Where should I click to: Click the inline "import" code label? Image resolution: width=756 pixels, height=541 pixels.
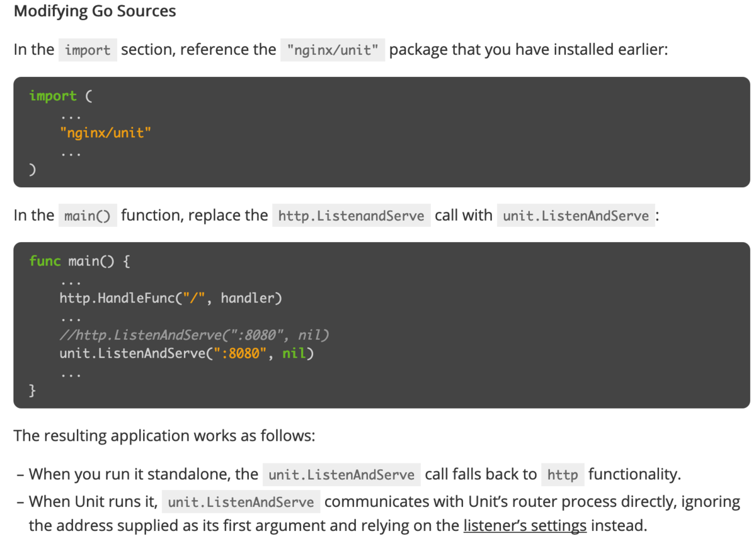coord(88,50)
